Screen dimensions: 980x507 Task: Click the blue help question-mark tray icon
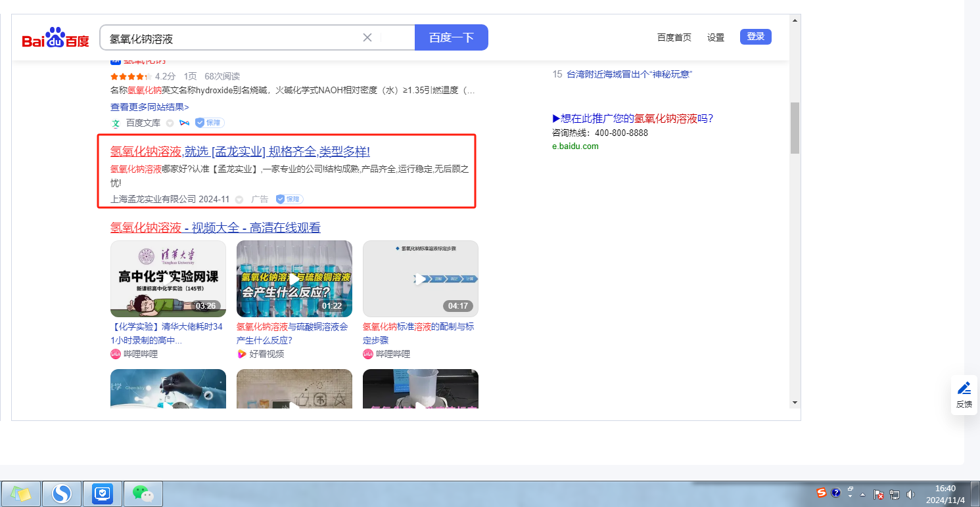835,493
